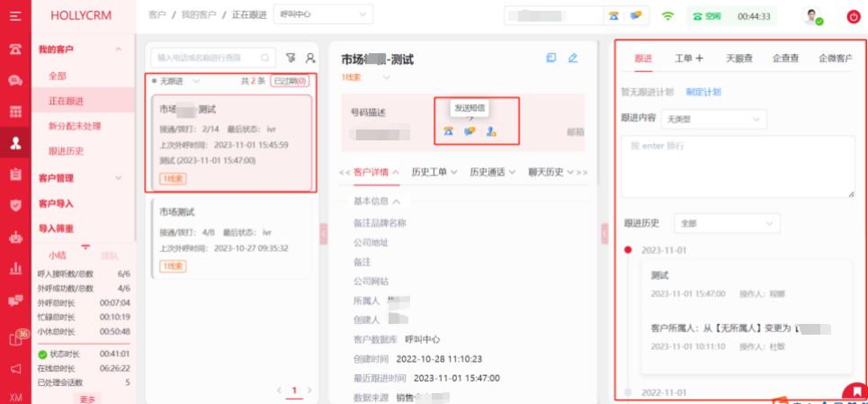
Task: Click the blue pencil edit icon for customer
Action: pyautogui.click(x=573, y=58)
